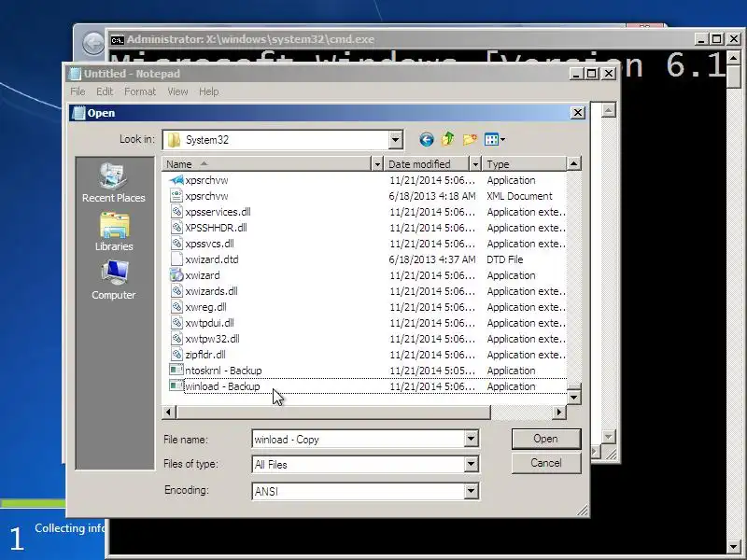Open Notepad Format menu
747x560 pixels.
(x=140, y=91)
